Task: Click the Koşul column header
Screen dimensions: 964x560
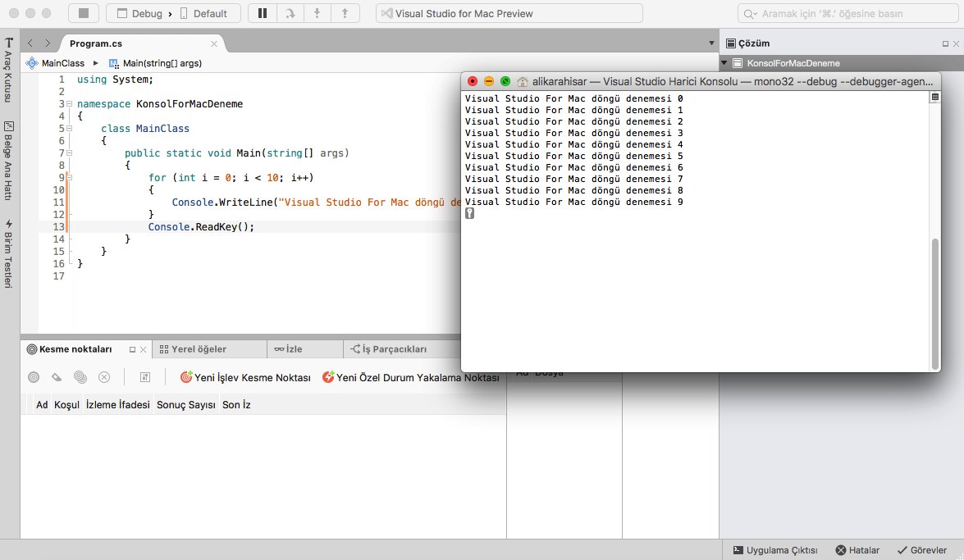Action: [x=66, y=404]
